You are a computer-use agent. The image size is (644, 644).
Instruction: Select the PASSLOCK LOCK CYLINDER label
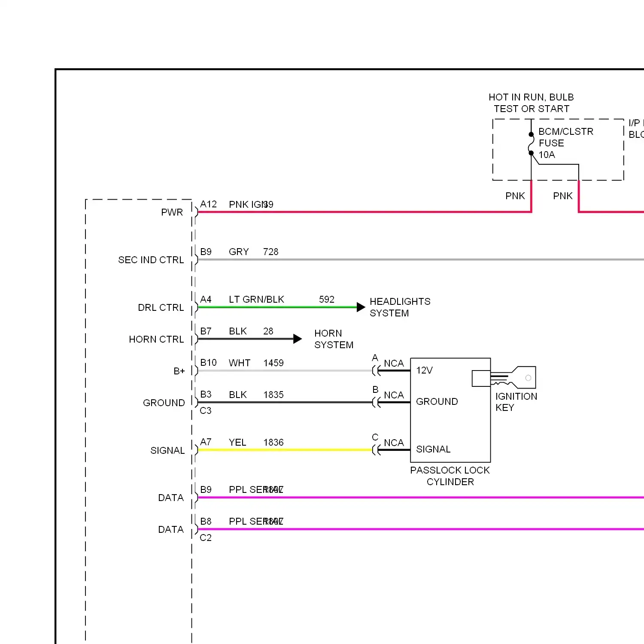(450, 476)
